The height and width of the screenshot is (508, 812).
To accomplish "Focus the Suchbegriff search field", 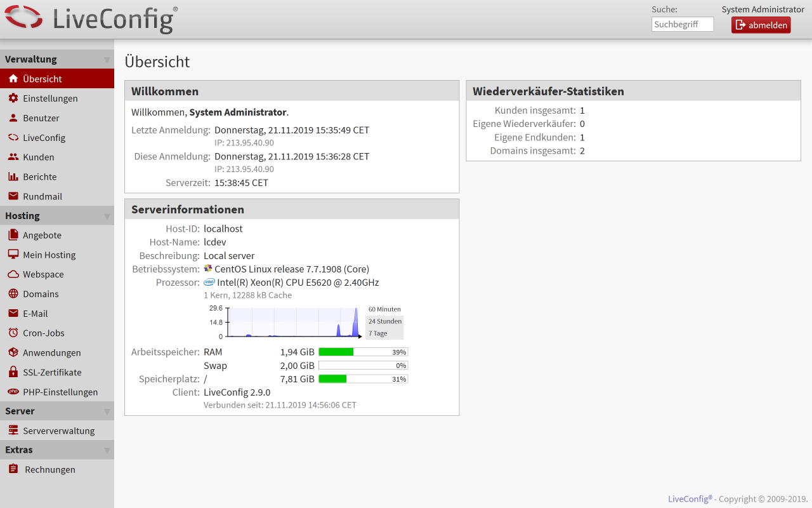I will pyautogui.click(x=683, y=24).
